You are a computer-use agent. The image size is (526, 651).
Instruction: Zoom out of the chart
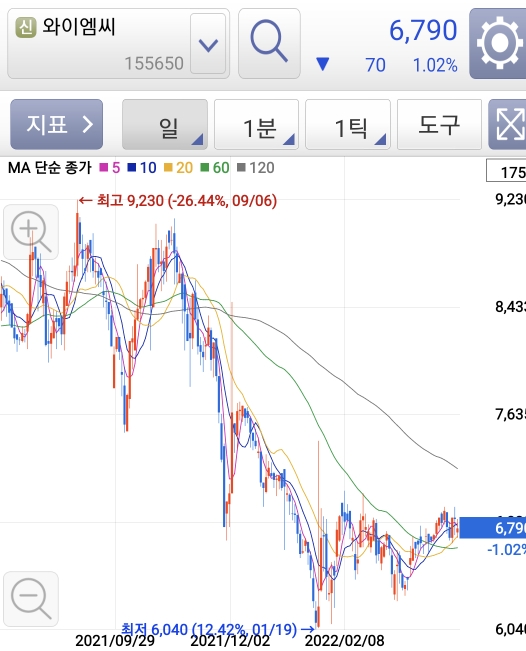pyautogui.click(x=31, y=599)
